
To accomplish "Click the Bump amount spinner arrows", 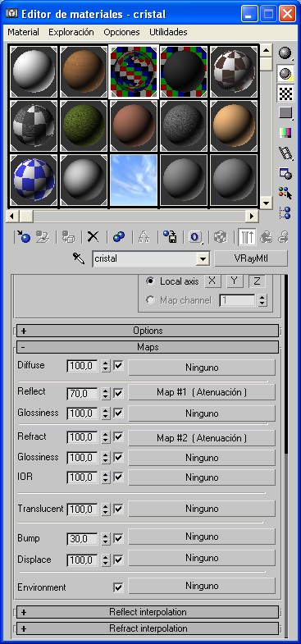I will (x=106, y=538).
